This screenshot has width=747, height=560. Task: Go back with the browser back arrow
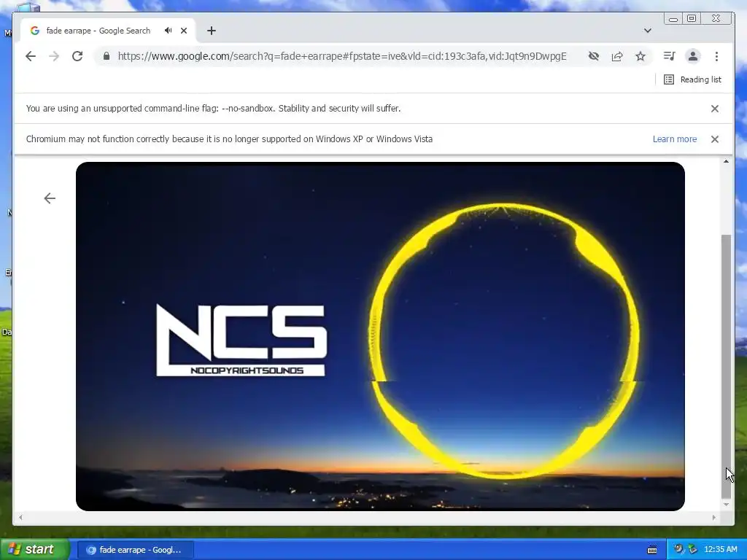[x=31, y=56]
